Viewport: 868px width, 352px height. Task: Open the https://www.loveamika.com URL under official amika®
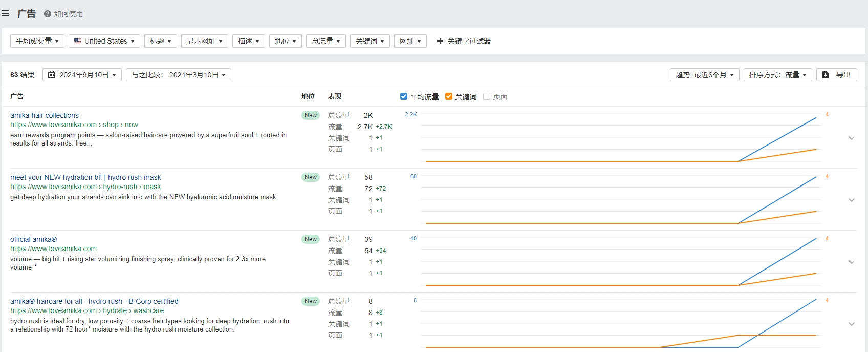pyautogui.click(x=53, y=249)
